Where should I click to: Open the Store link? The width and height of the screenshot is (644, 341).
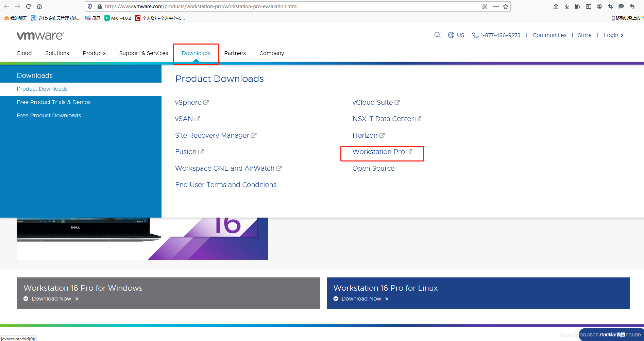[584, 35]
